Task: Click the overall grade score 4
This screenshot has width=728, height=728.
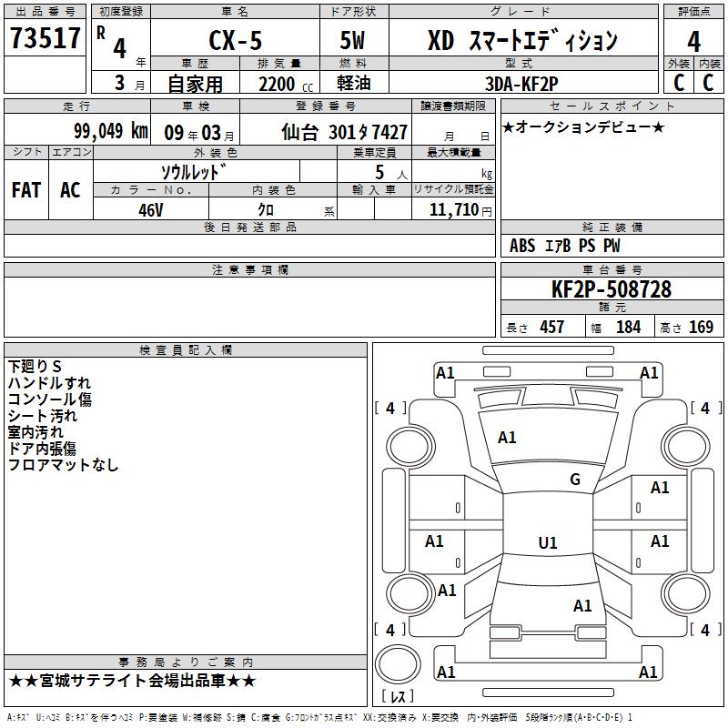Action: pyautogui.click(x=693, y=41)
